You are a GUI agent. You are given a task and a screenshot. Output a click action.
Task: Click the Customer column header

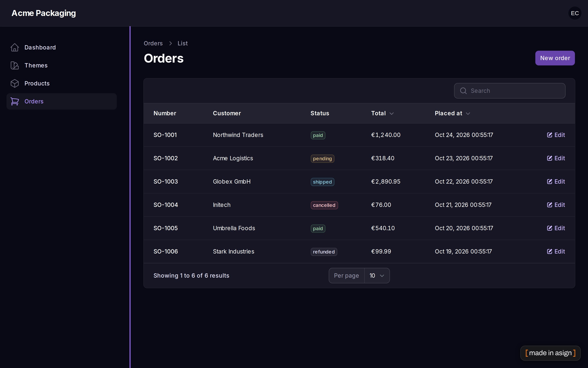coord(227,113)
